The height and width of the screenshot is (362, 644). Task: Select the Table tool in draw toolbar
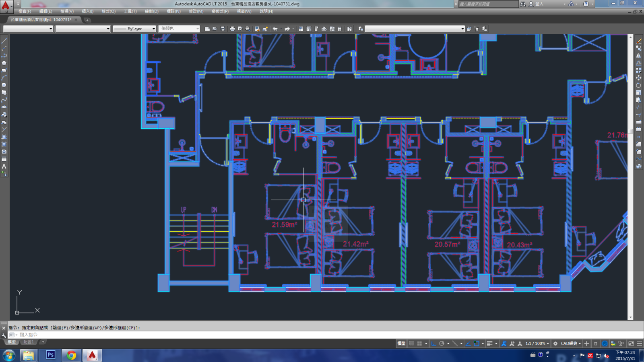[4, 159]
